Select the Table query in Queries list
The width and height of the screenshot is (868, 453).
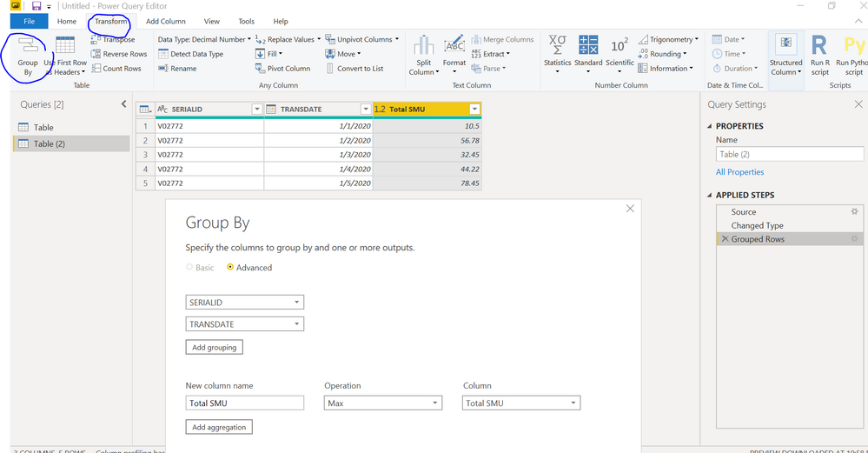pyautogui.click(x=71, y=127)
